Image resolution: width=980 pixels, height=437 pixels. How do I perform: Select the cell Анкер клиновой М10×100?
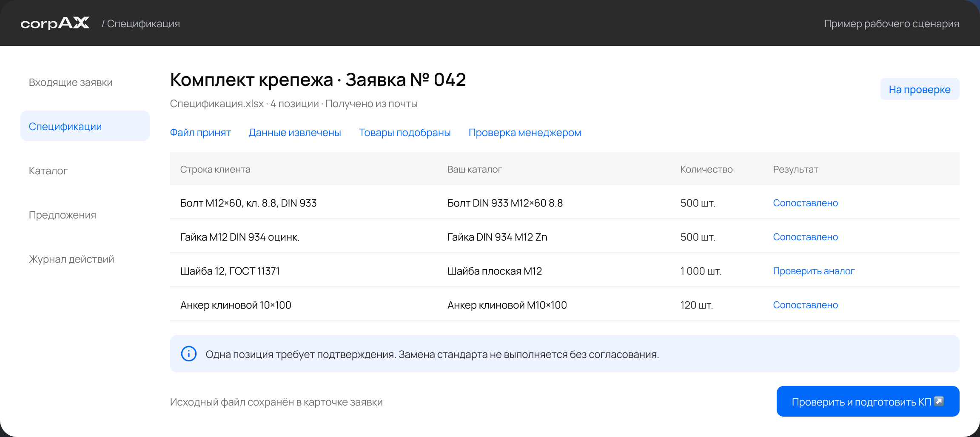pos(507,305)
